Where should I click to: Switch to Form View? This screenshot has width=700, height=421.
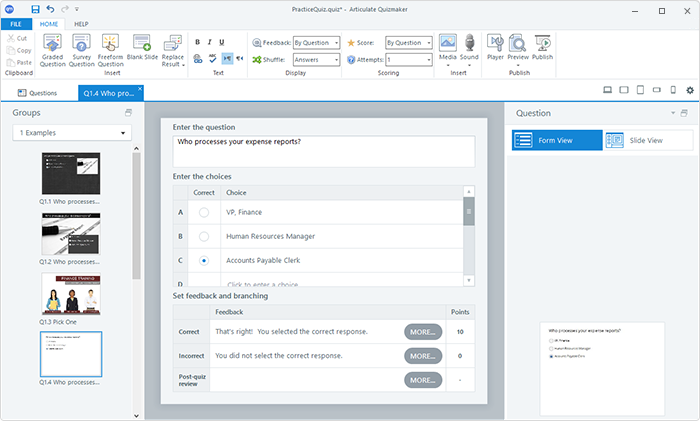point(557,140)
